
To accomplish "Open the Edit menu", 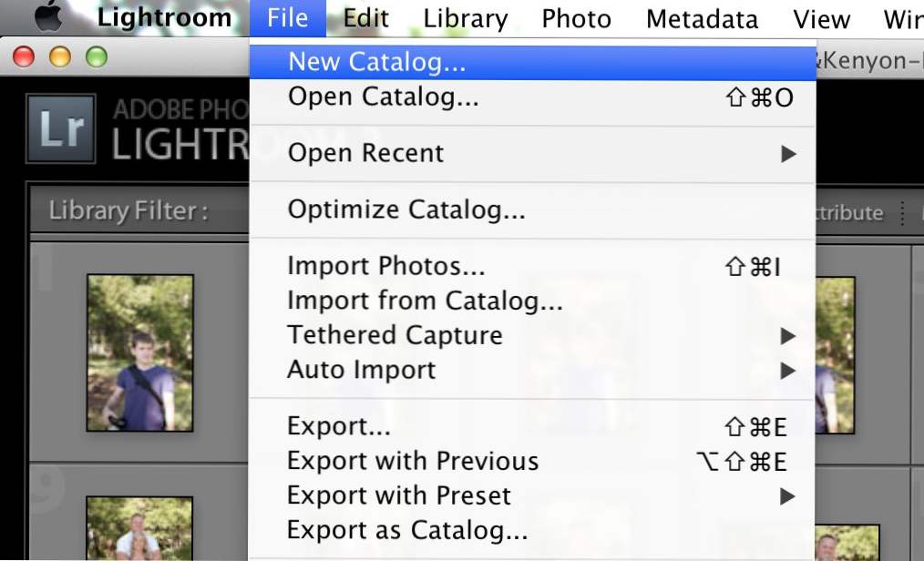I will click(x=366, y=18).
